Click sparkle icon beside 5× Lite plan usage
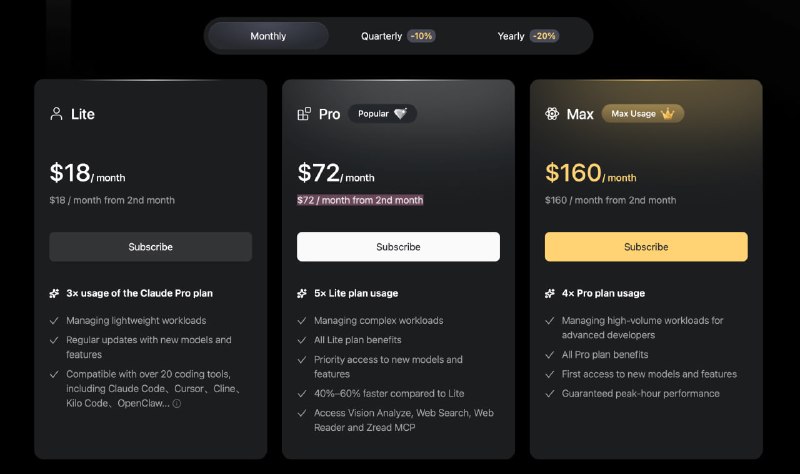The height and width of the screenshot is (474, 800). click(303, 294)
